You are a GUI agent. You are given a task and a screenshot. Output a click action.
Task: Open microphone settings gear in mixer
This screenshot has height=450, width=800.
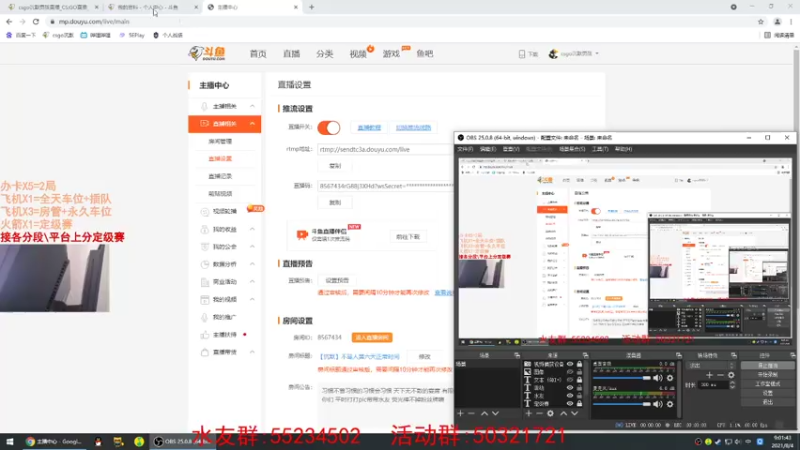[x=670, y=404]
